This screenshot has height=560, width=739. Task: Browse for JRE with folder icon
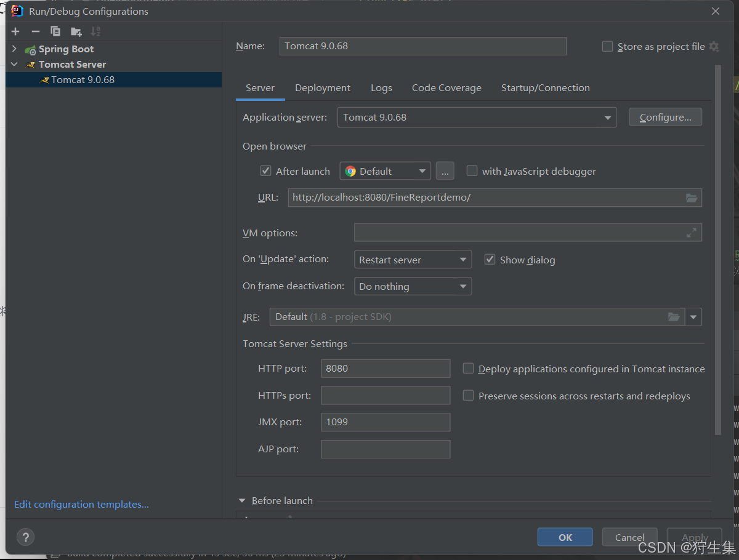pyautogui.click(x=674, y=317)
